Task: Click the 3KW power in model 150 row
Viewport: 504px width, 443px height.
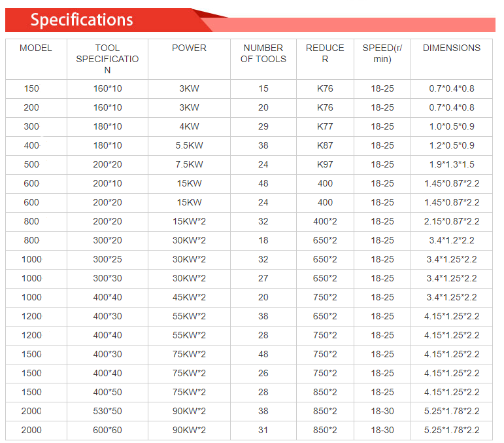Action: point(189,88)
